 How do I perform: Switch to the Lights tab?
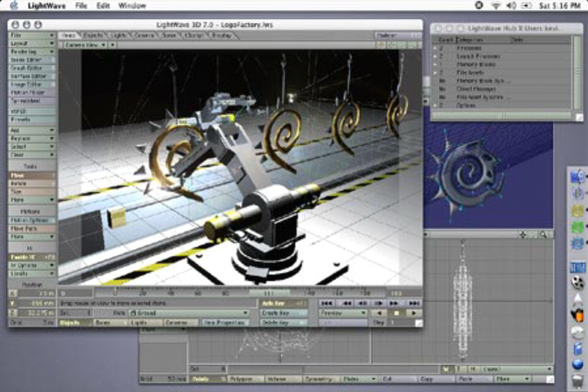coord(118,35)
